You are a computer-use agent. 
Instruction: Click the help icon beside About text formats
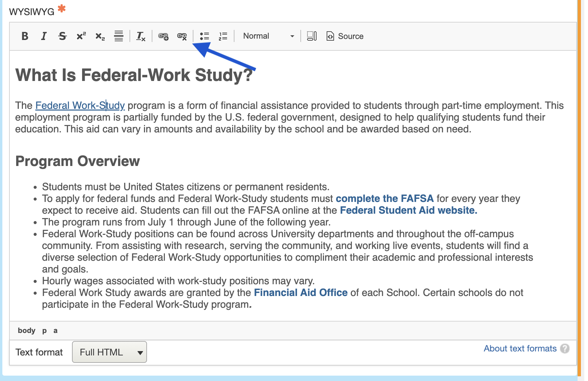(565, 349)
